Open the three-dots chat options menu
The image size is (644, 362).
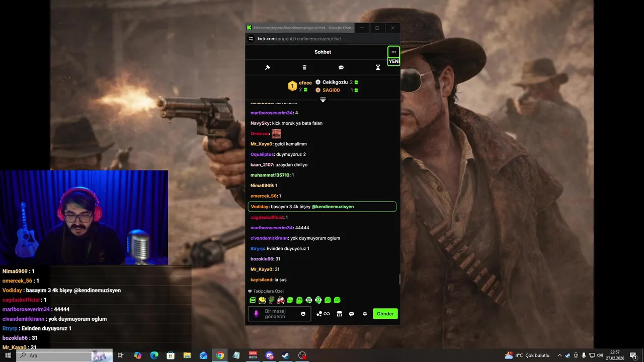[x=393, y=52]
